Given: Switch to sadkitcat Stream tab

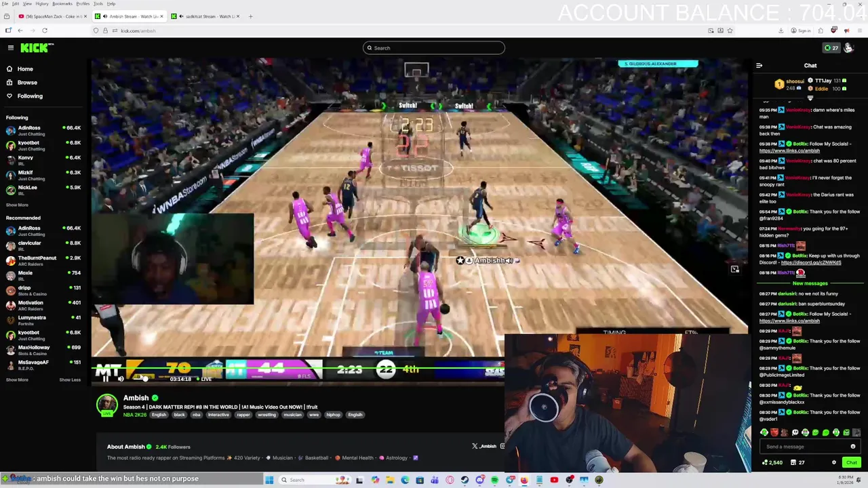Looking at the screenshot, I should pyautogui.click(x=205, y=16).
